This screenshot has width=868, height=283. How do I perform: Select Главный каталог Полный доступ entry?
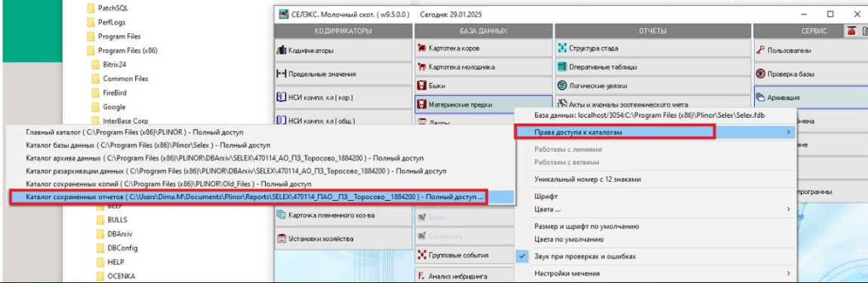[260, 133]
